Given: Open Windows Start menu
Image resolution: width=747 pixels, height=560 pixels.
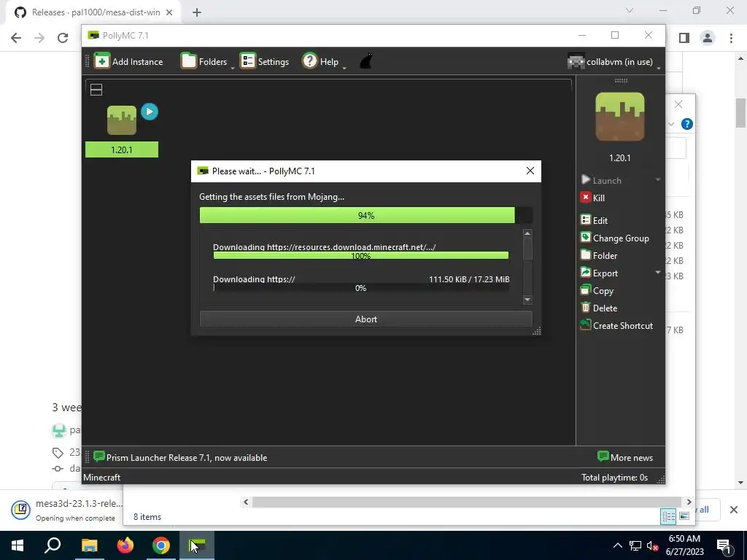Looking at the screenshot, I should click(18, 545).
